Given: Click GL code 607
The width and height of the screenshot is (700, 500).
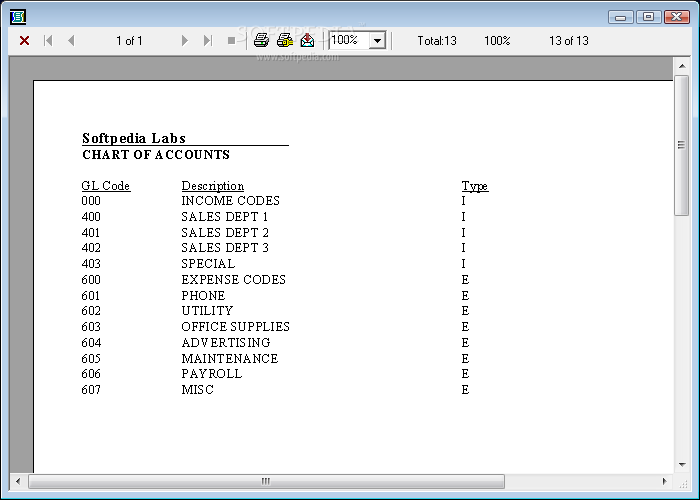Looking at the screenshot, I should tap(91, 390).
